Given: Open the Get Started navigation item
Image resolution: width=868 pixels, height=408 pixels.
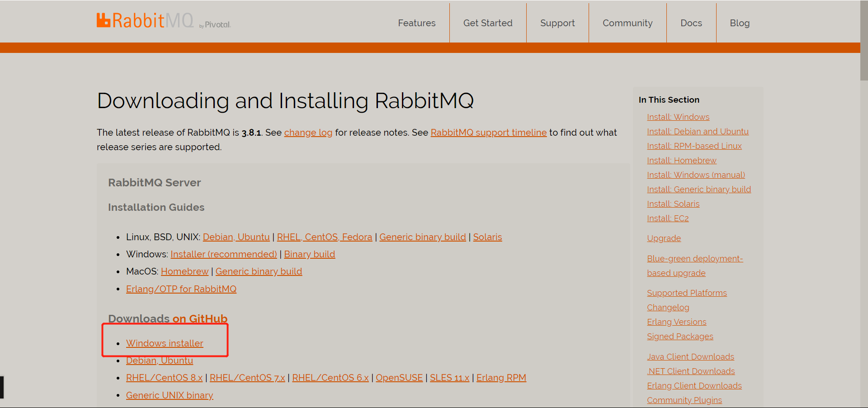Looking at the screenshot, I should click(x=487, y=23).
